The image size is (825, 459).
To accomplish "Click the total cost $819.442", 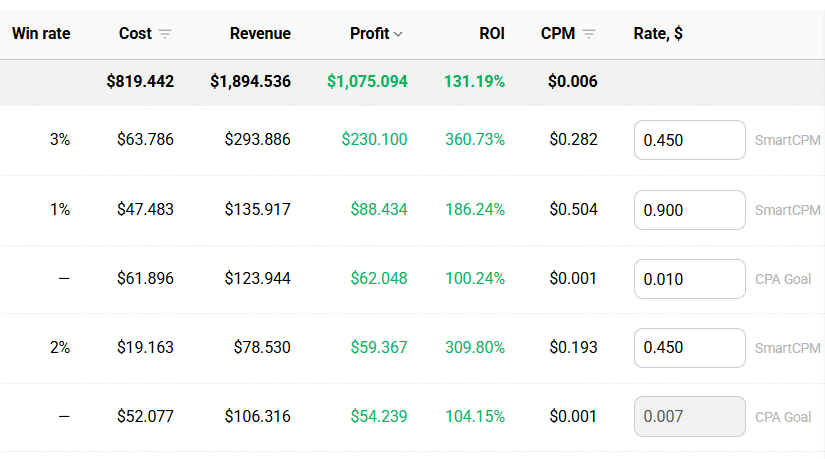I will point(140,82).
